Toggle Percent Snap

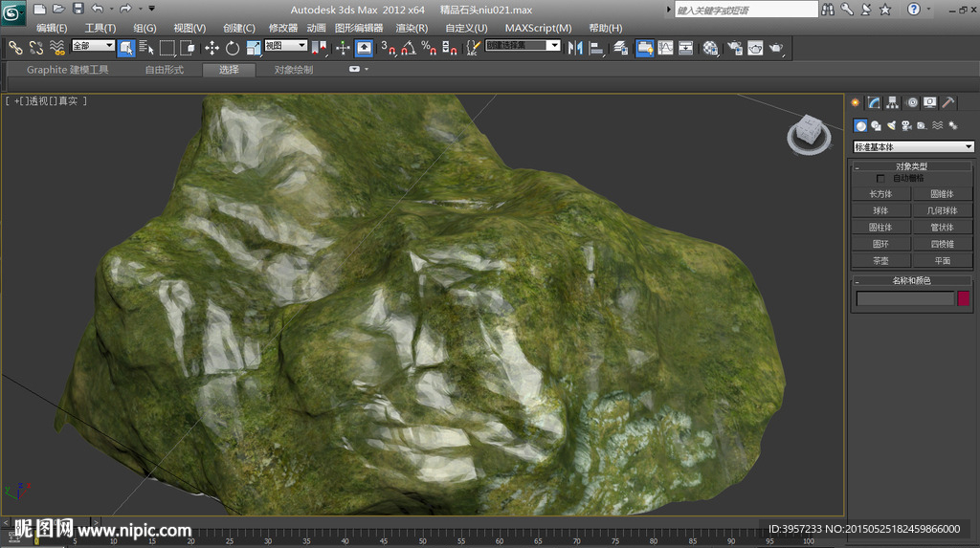(x=429, y=48)
